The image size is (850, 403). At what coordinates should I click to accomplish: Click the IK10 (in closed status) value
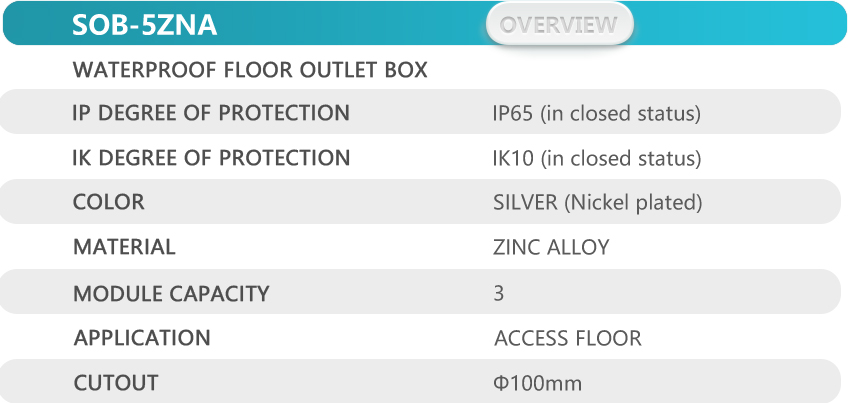597,158
